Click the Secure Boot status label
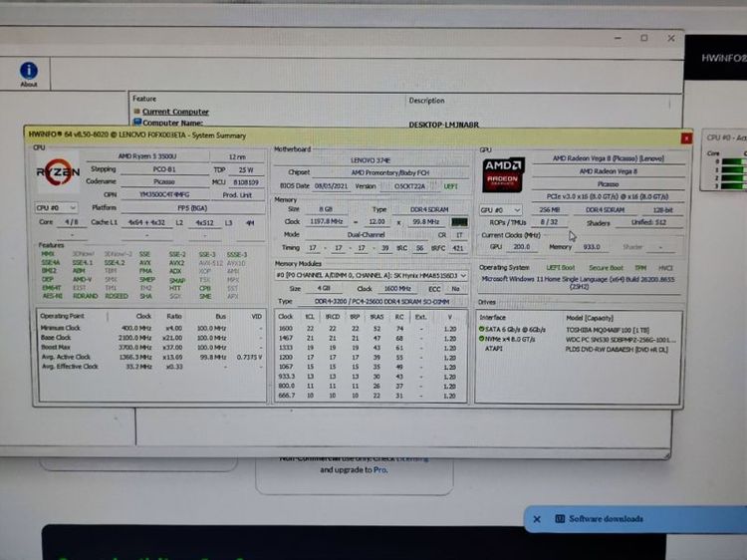The width and height of the screenshot is (747, 560). coord(606,268)
